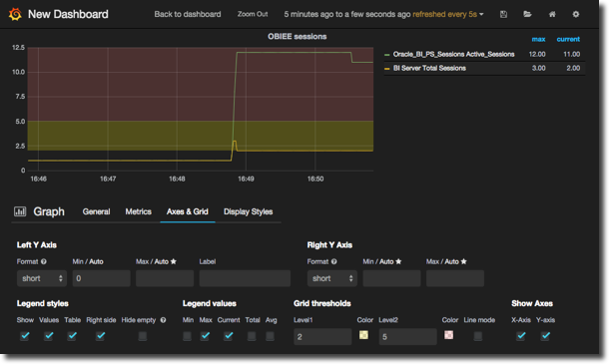Switch to the General tab
The width and height of the screenshot is (609, 364).
[x=96, y=211]
